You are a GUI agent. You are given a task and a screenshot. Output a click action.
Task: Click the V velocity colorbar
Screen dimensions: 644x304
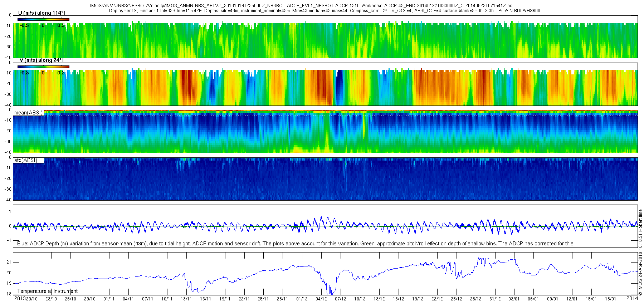coord(43,67)
